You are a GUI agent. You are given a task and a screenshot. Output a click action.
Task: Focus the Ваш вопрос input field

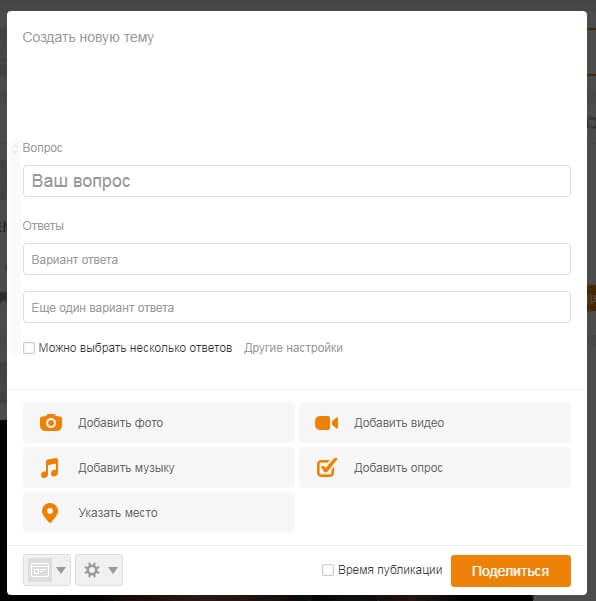[x=297, y=181]
